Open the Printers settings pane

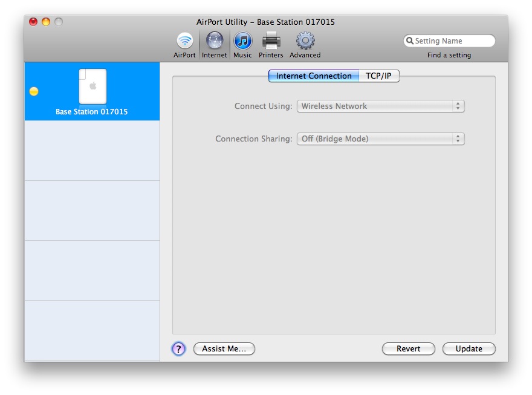click(271, 45)
